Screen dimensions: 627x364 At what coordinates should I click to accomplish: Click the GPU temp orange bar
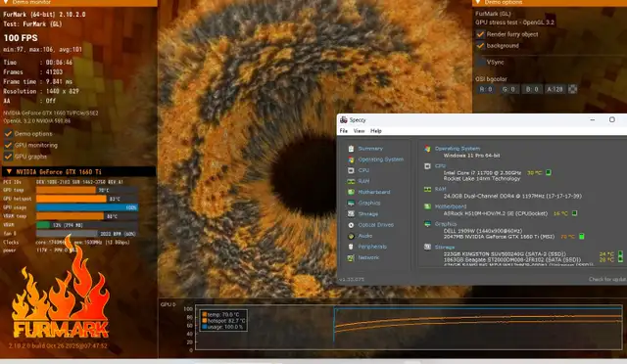click(66, 190)
